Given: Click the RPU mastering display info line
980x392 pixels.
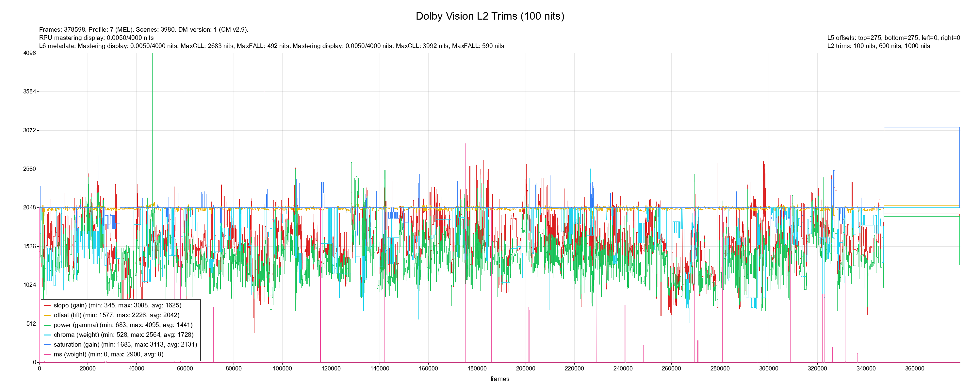Looking at the screenshot, I should 96,38.
